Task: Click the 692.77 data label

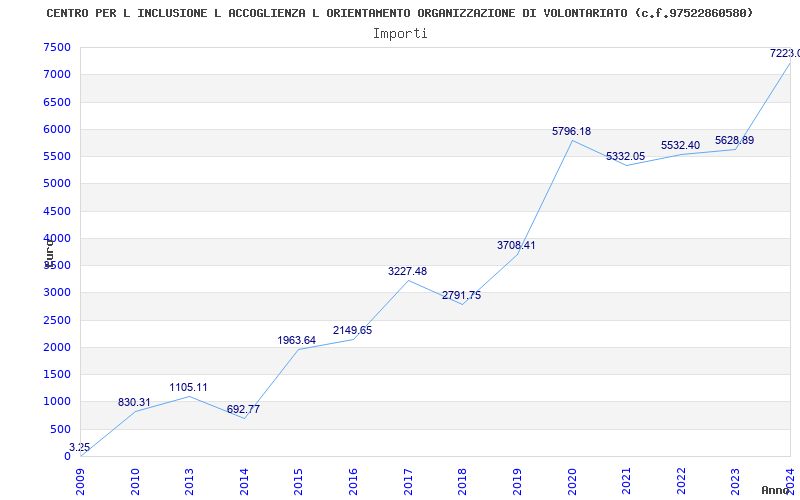Action: tap(243, 409)
